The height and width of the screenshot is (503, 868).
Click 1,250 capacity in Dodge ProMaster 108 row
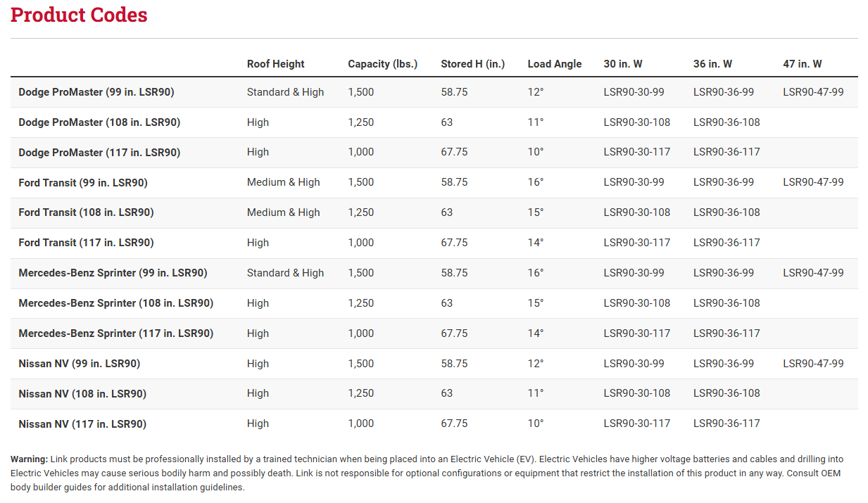click(x=361, y=122)
